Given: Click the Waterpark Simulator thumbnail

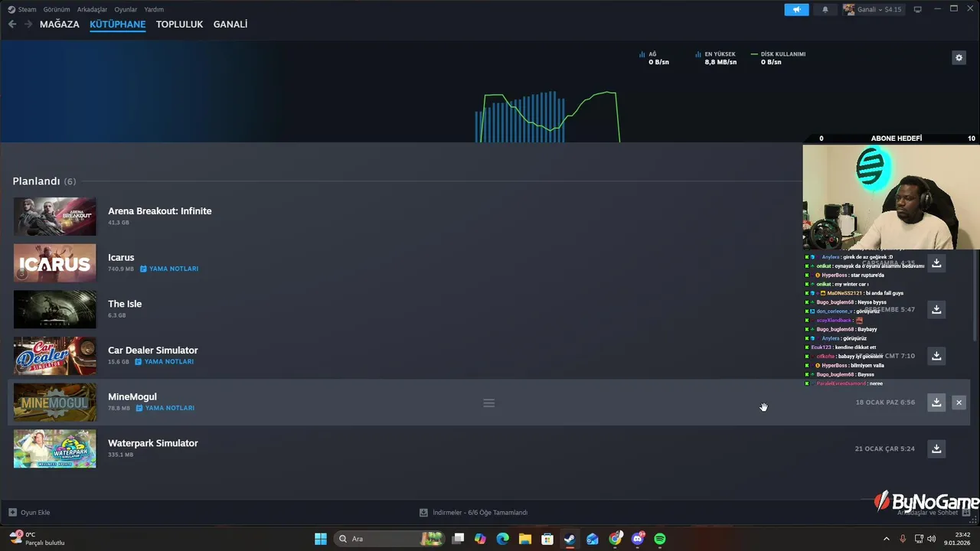Looking at the screenshot, I should pos(55,448).
